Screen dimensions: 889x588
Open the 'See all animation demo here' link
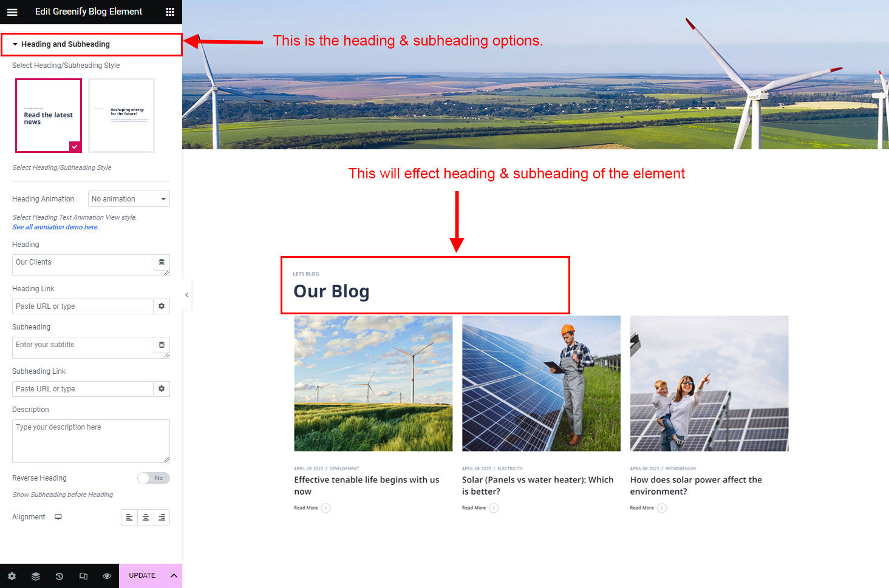[x=55, y=227]
